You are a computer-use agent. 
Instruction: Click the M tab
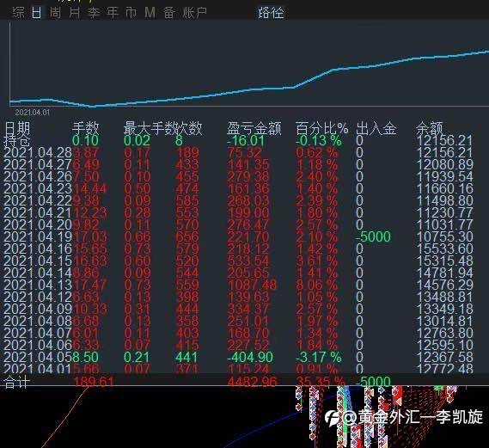[x=150, y=13]
